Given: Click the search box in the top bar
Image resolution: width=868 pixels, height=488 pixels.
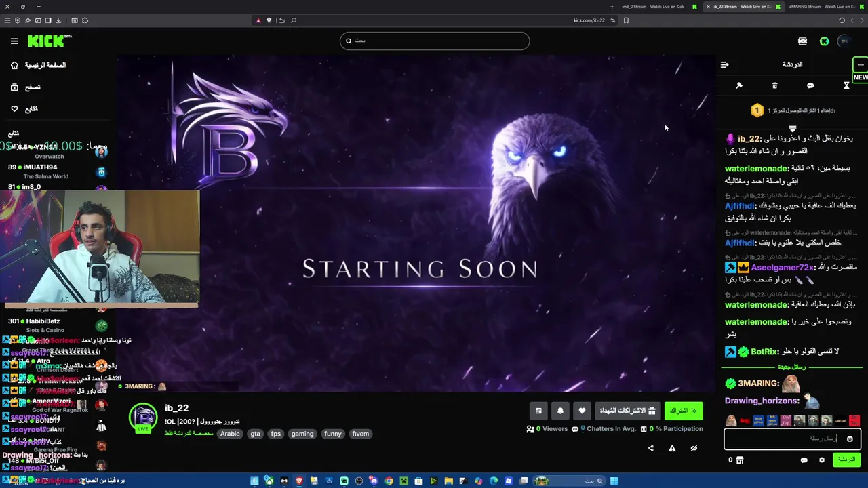Looking at the screenshot, I should coord(435,41).
